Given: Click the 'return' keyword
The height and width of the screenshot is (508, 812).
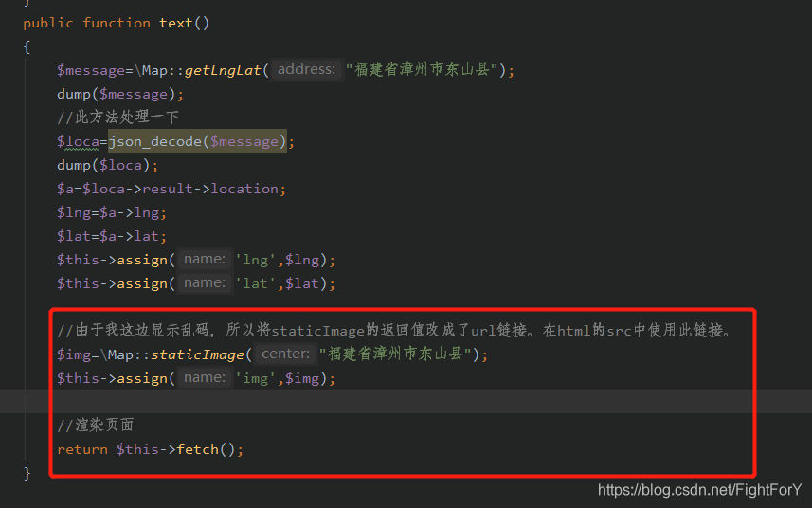Looking at the screenshot, I should (x=82, y=449).
